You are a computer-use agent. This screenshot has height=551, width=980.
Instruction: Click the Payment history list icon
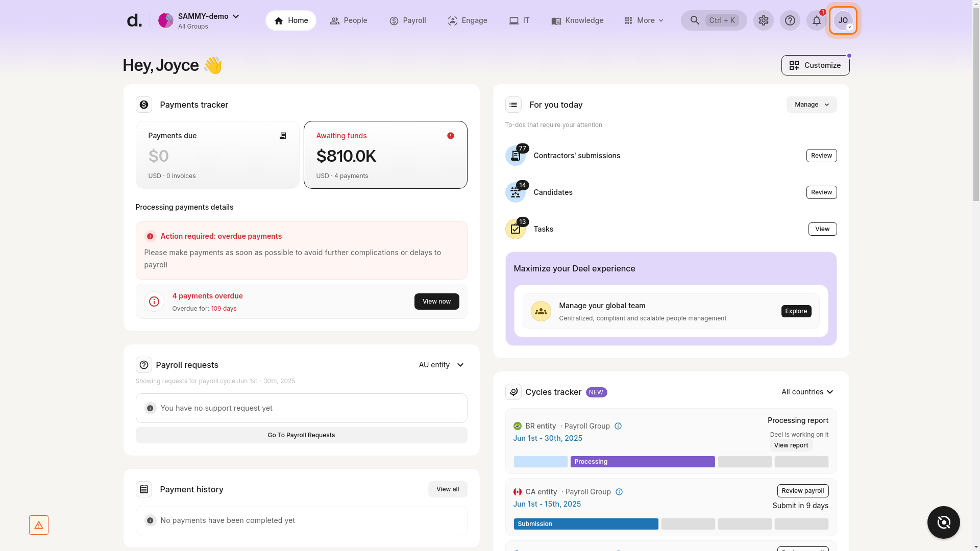[144, 489]
